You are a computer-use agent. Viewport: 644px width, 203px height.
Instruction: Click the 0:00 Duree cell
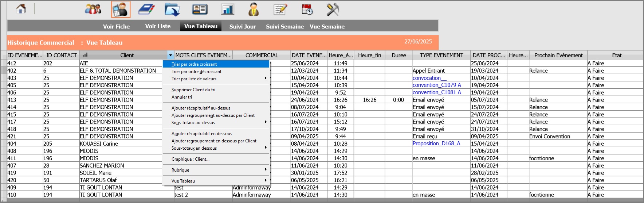(398, 100)
